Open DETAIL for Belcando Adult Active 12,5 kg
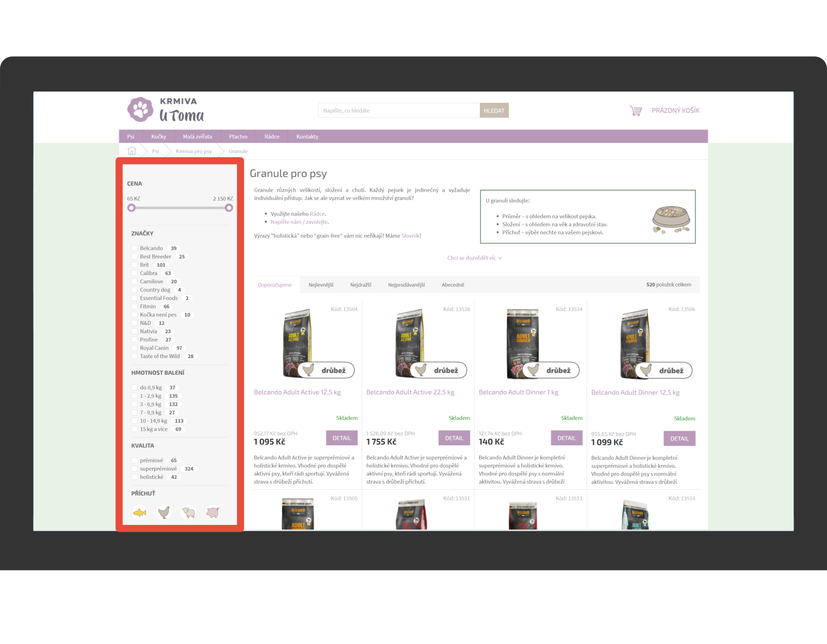Image resolution: width=827 pixels, height=644 pixels. [x=342, y=438]
